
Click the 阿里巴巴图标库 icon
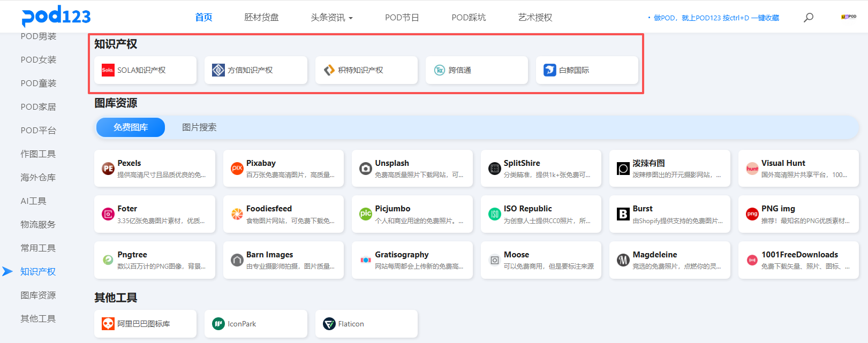click(108, 324)
